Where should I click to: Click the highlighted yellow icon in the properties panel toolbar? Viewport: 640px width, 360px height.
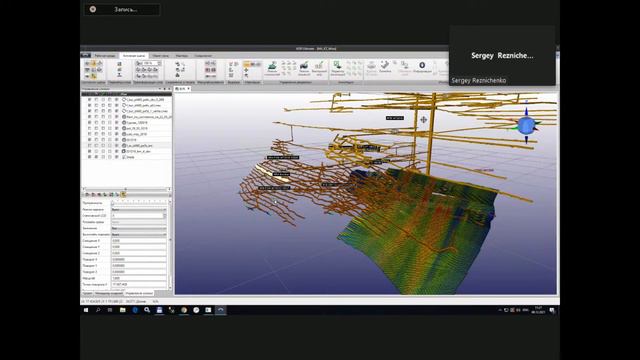pyautogui.click(x=123, y=194)
